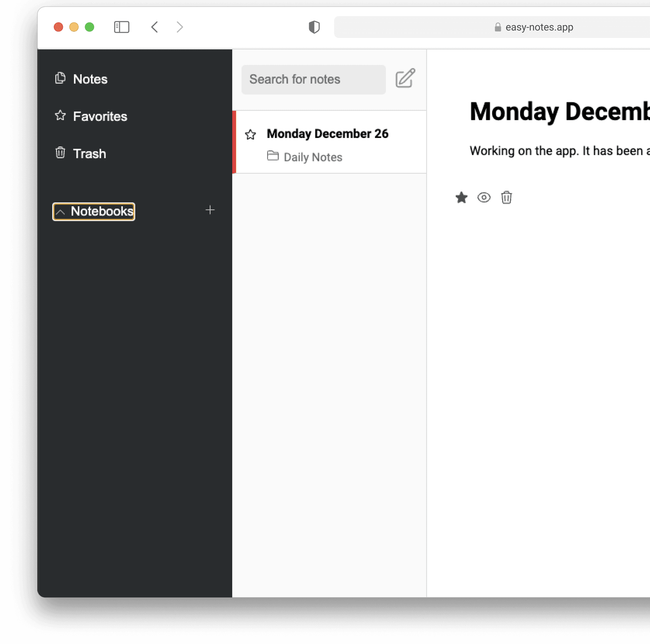Click the add notebook plus icon

point(210,210)
